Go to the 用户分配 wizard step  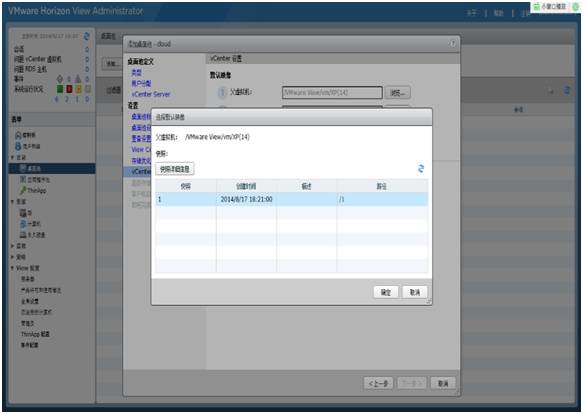[141, 83]
